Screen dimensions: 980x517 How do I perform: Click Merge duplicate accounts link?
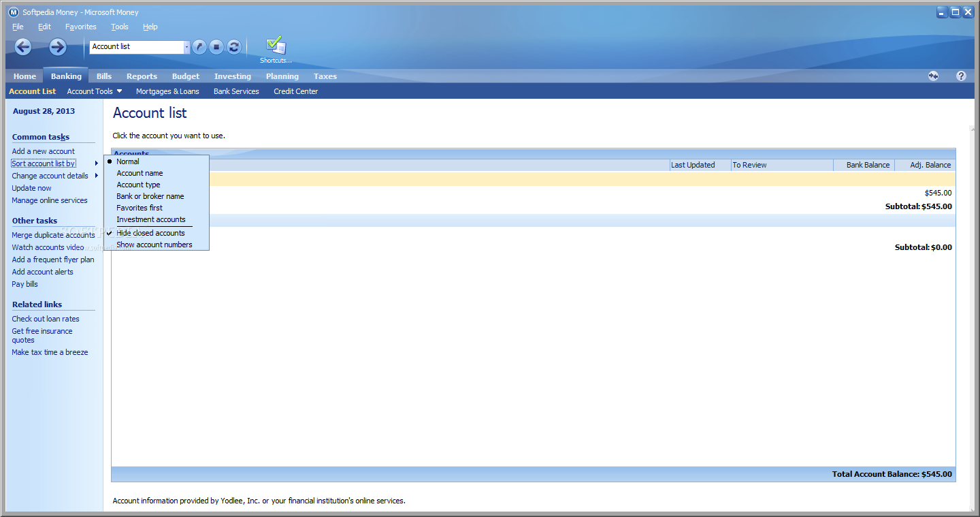click(53, 235)
